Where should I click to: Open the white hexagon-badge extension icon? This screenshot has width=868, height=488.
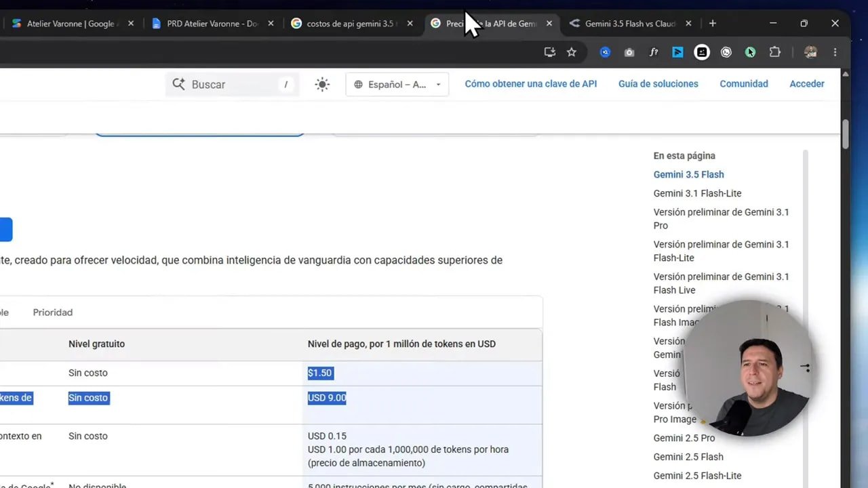click(726, 52)
